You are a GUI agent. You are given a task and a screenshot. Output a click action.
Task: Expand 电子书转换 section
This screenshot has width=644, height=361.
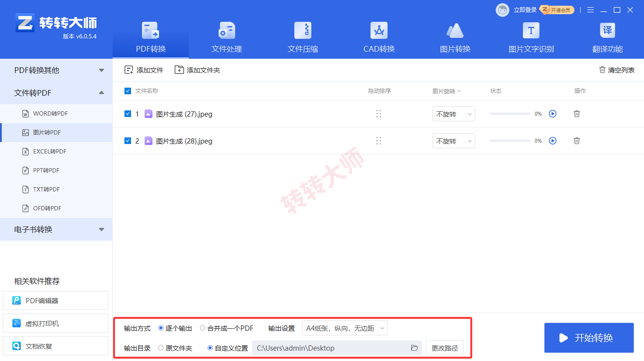point(56,229)
